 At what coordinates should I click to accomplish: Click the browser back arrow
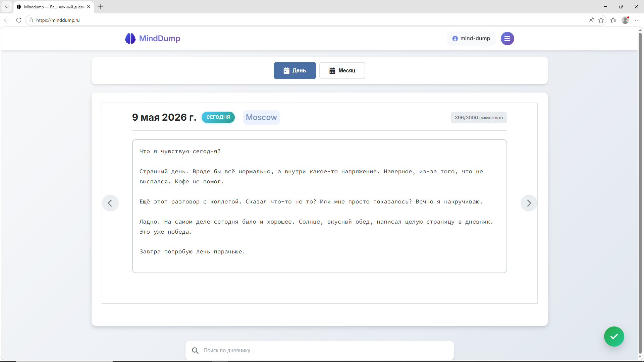[x=7, y=20]
